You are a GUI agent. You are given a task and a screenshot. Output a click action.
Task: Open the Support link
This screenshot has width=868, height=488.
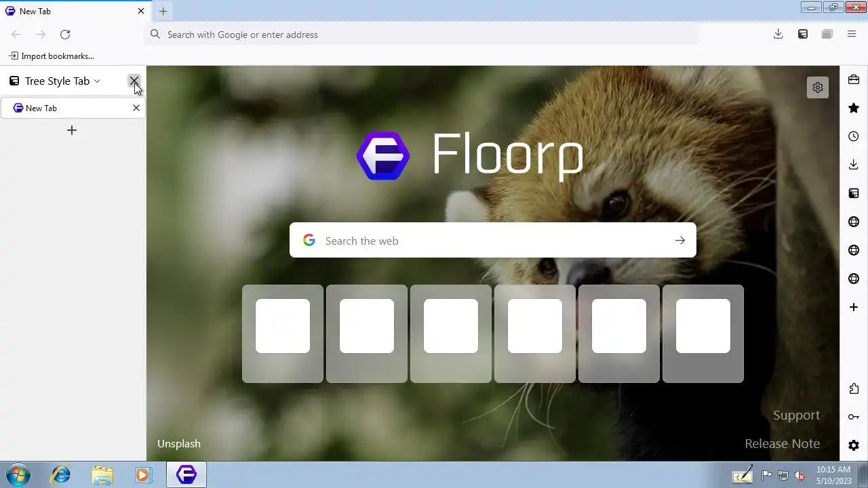pos(796,415)
